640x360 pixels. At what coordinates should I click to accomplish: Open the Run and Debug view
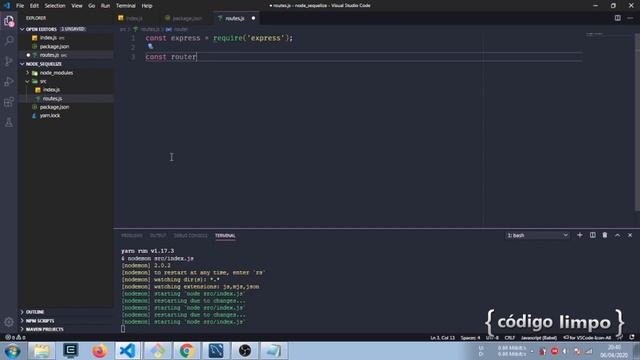tap(9, 81)
